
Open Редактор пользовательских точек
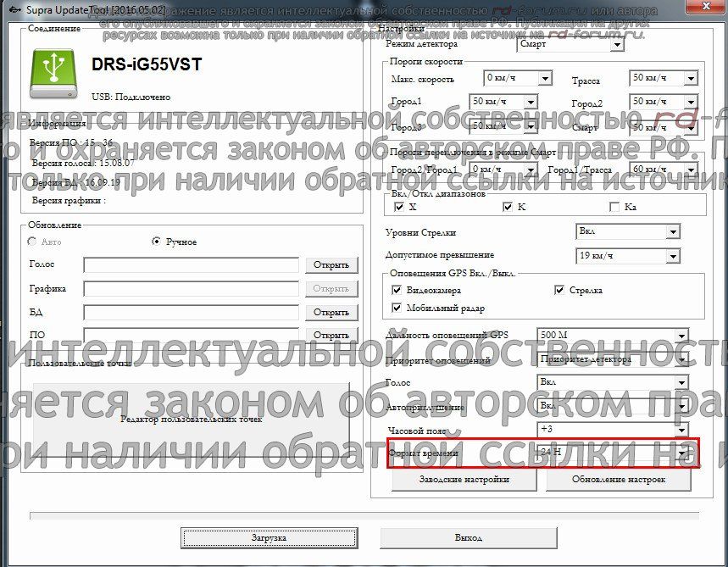tap(192, 419)
